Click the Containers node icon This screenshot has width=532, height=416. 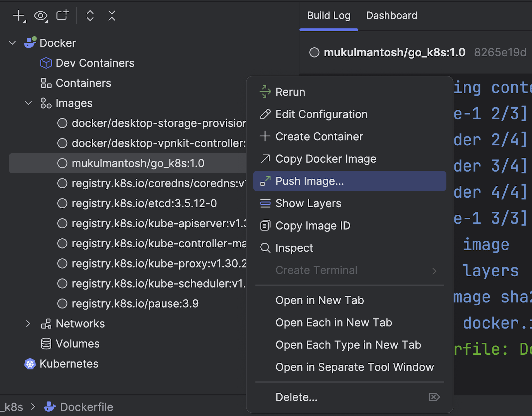(46, 83)
